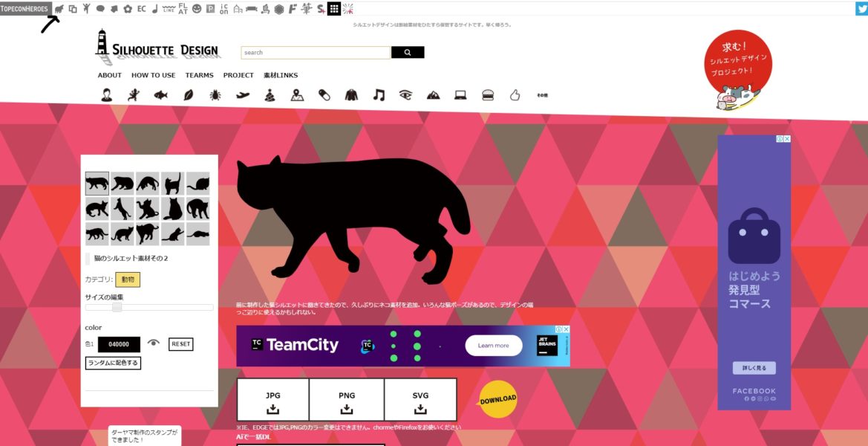The height and width of the screenshot is (446, 868).
Task: Click the red 求む! project circle banner
Action: tap(739, 69)
